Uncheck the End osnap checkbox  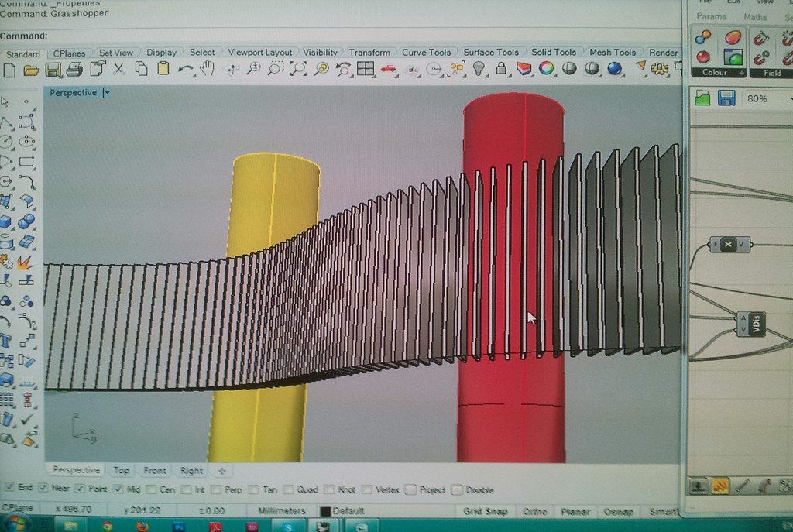[x=9, y=488]
